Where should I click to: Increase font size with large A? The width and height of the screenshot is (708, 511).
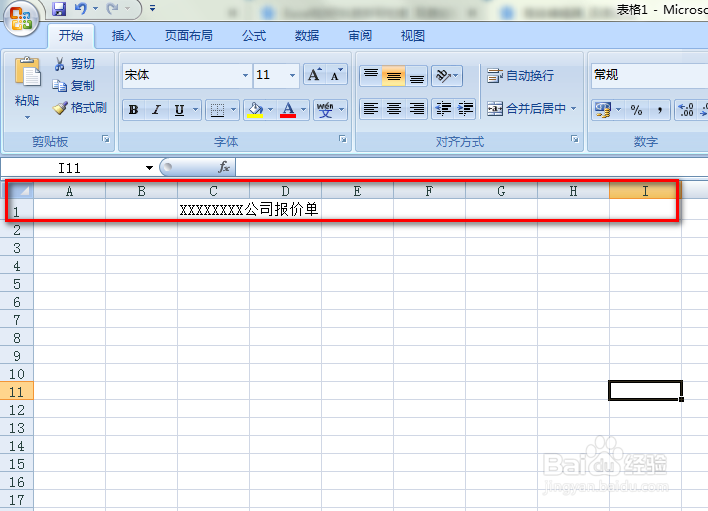tap(314, 74)
